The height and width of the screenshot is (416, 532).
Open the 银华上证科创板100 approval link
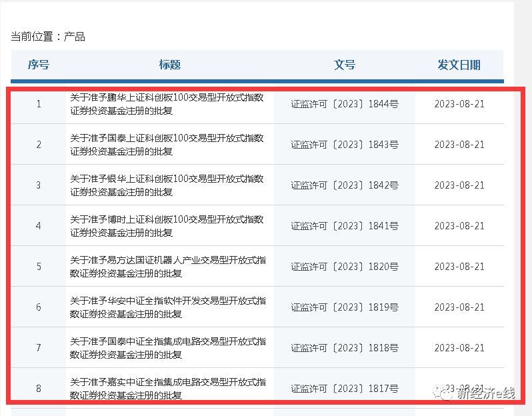click(x=167, y=185)
